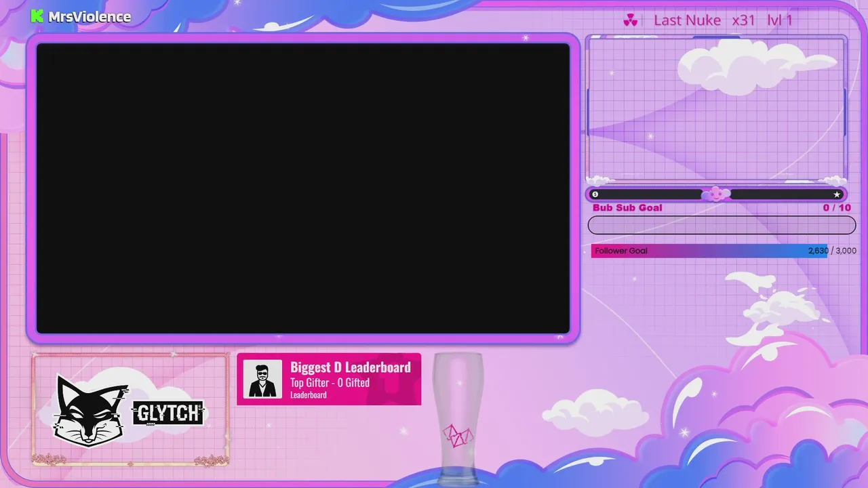
Task: Click the Last Nuke label
Action: click(x=687, y=20)
